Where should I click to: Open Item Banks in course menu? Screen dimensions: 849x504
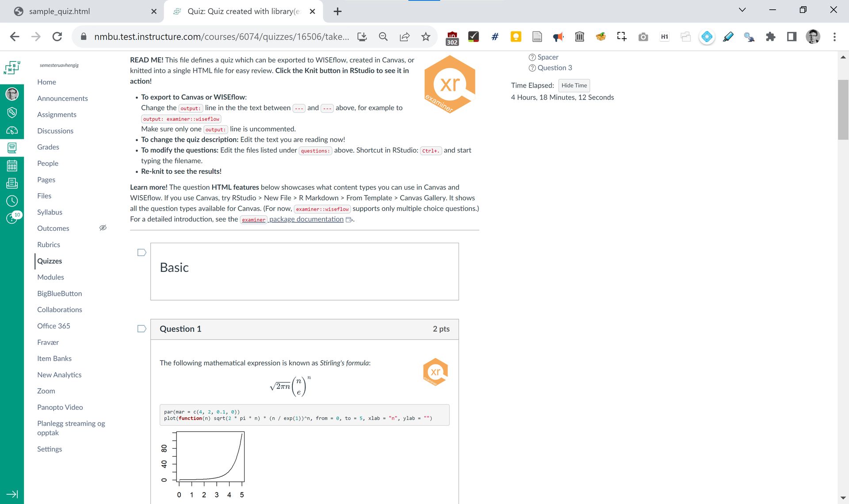click(54, 359)
